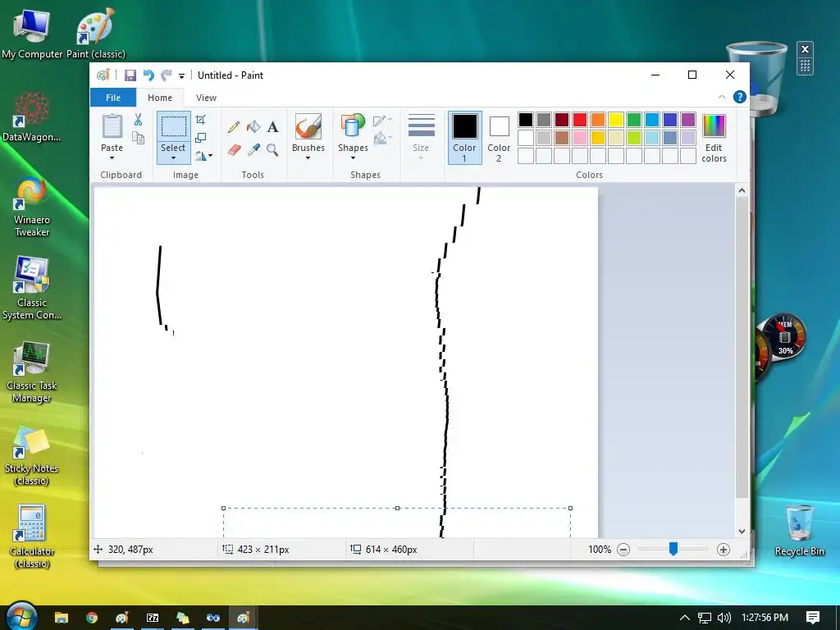Click the Undo arrow in title bar
The image size is (840, 630).
pos(148,75)
